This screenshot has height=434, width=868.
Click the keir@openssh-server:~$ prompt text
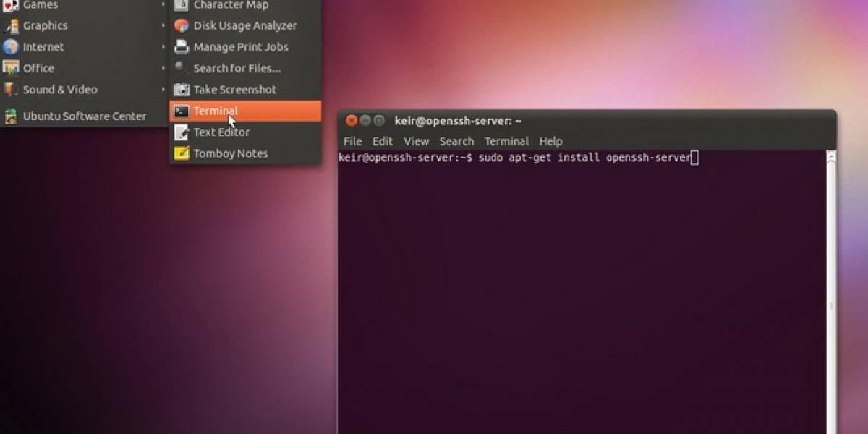tap(406, 158)
